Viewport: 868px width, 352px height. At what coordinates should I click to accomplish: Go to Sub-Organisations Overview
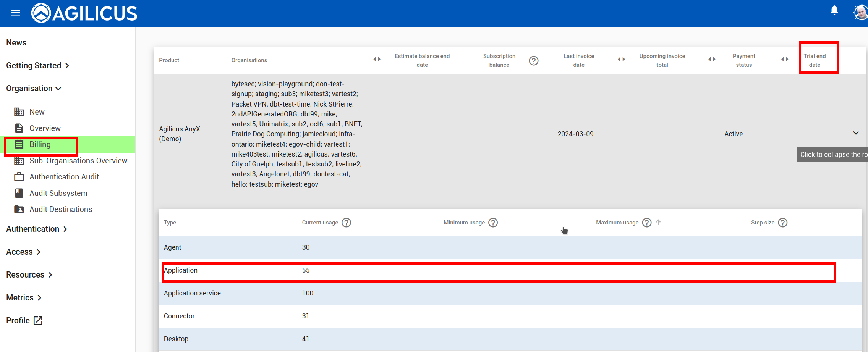point(78,161)
